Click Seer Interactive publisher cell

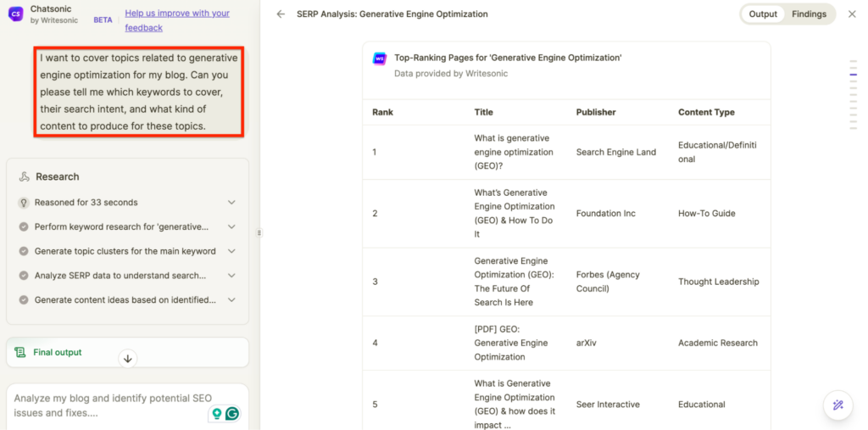608,405
